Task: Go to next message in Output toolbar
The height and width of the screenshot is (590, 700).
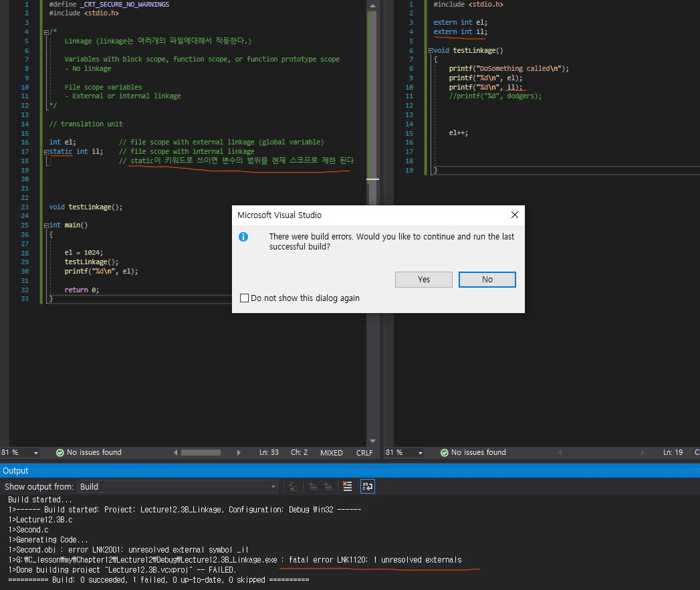Action: [328, 486]
